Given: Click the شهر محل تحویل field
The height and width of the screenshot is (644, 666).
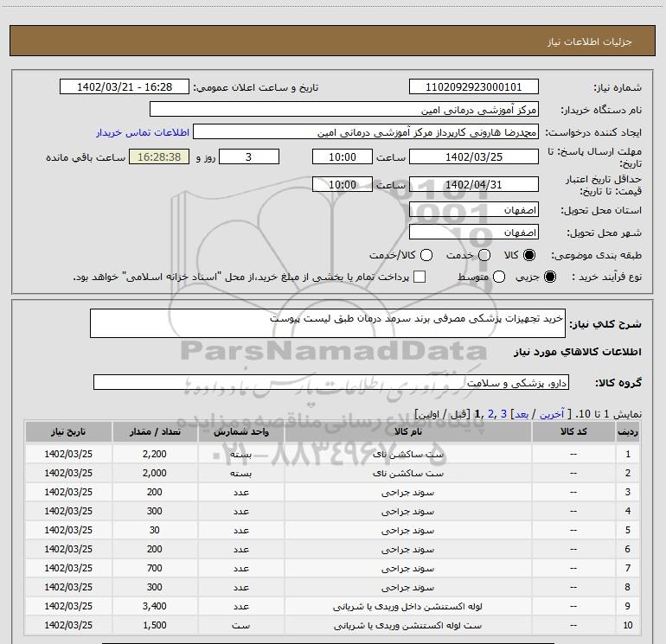Looking at the screenshot, I should [x=474, y=232].
